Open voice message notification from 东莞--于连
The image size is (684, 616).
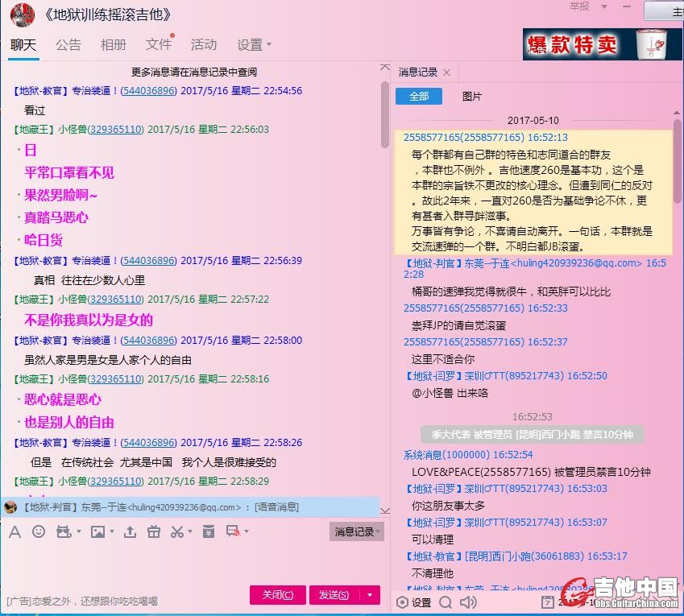click(x=191, y=507)
